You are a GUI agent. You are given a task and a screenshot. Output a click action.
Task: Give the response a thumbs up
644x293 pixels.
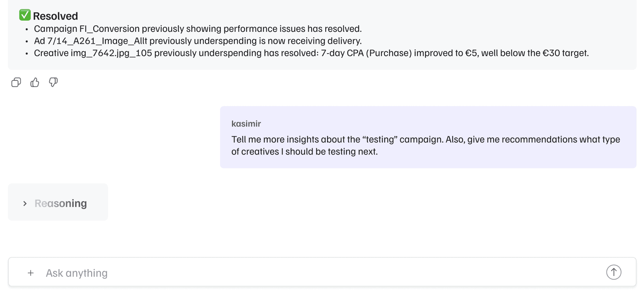click(35, 82)
